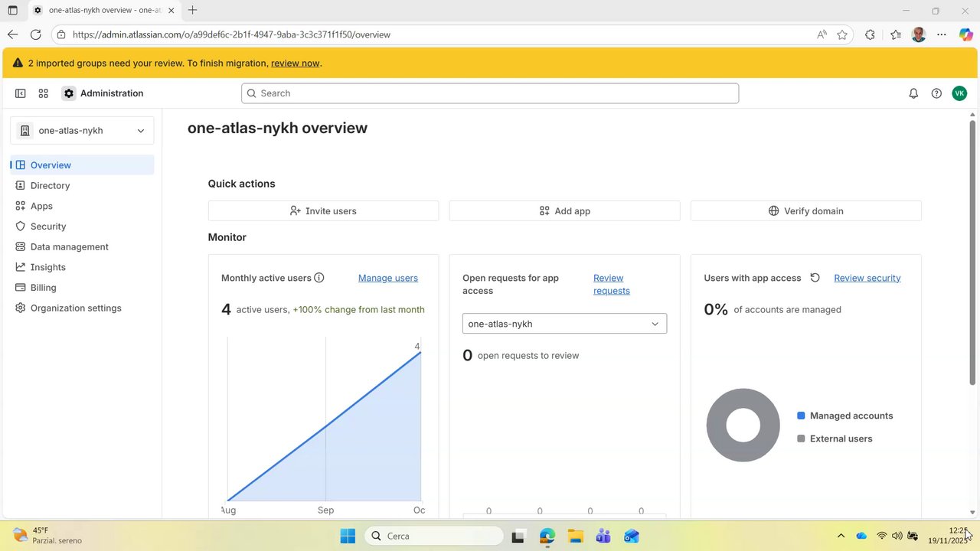Click the gray External users legend swatch
The height and width of the screenshot is (551, 980).
coord(801,439)
